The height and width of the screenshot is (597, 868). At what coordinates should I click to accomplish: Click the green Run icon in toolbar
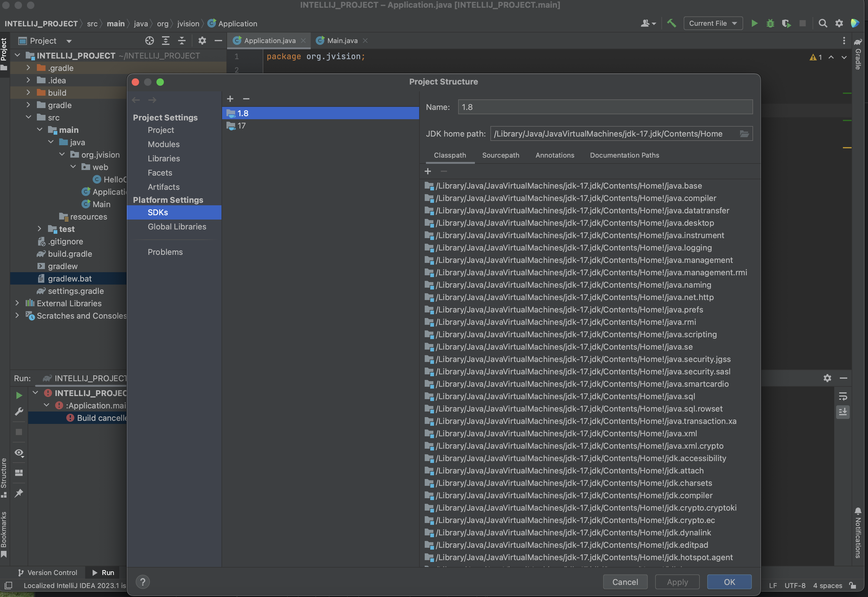click(754, 23)
